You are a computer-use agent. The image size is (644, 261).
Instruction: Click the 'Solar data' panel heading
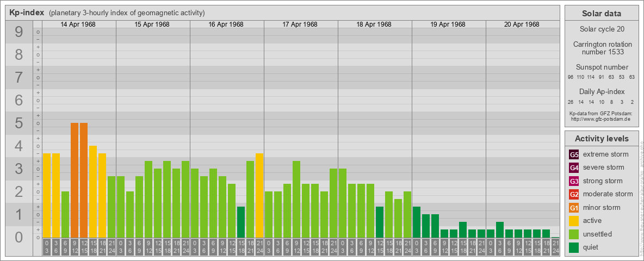[602, 14]
